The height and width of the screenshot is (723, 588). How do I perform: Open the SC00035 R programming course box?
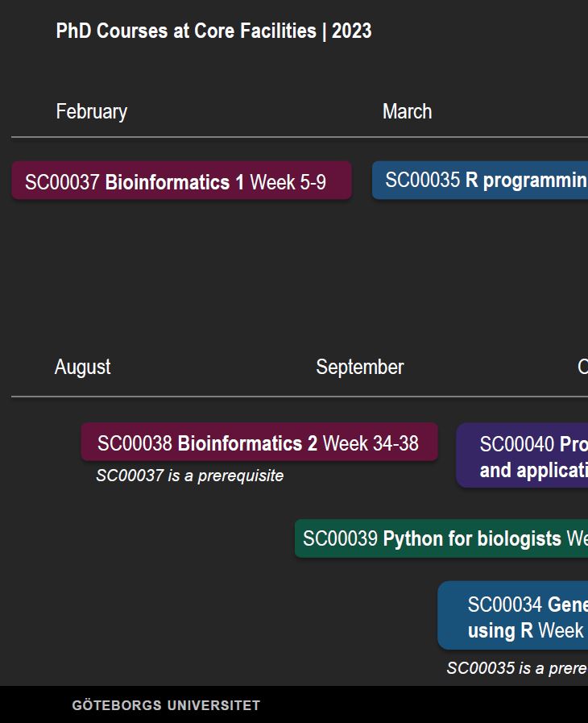click(480, 181)
